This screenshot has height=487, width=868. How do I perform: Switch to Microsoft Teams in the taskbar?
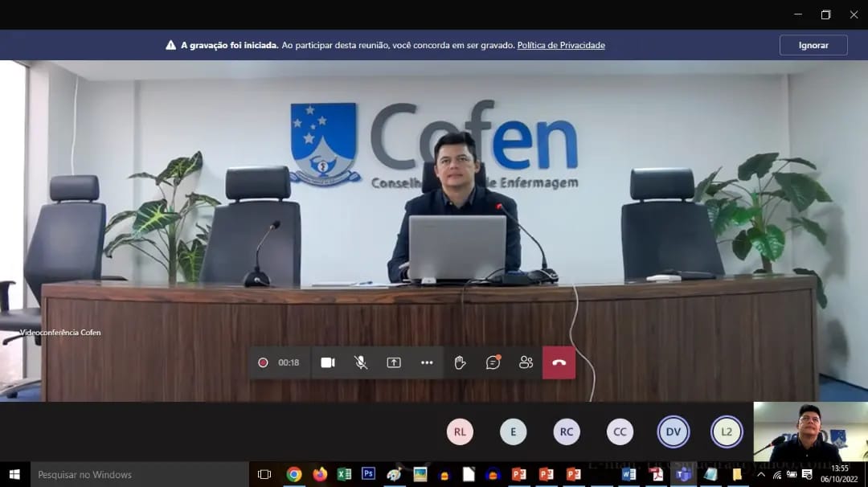point(683,474)
